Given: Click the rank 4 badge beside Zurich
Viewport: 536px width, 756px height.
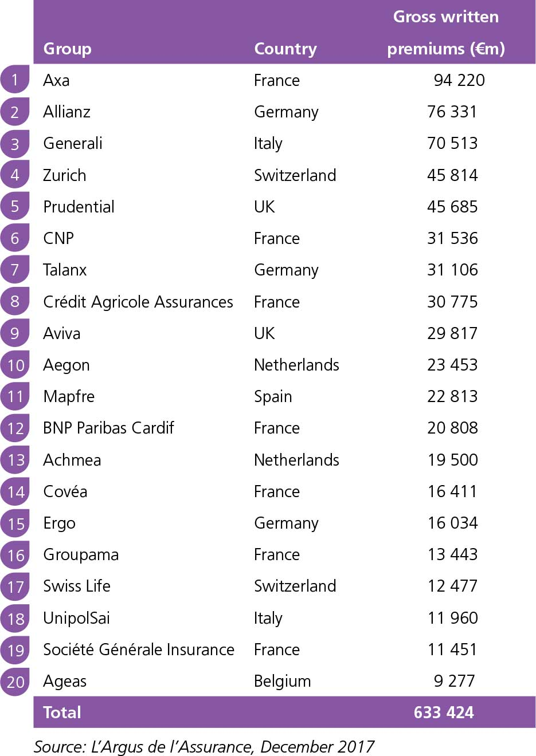Looking at the screenshot, I should click(x=15, y=175).
